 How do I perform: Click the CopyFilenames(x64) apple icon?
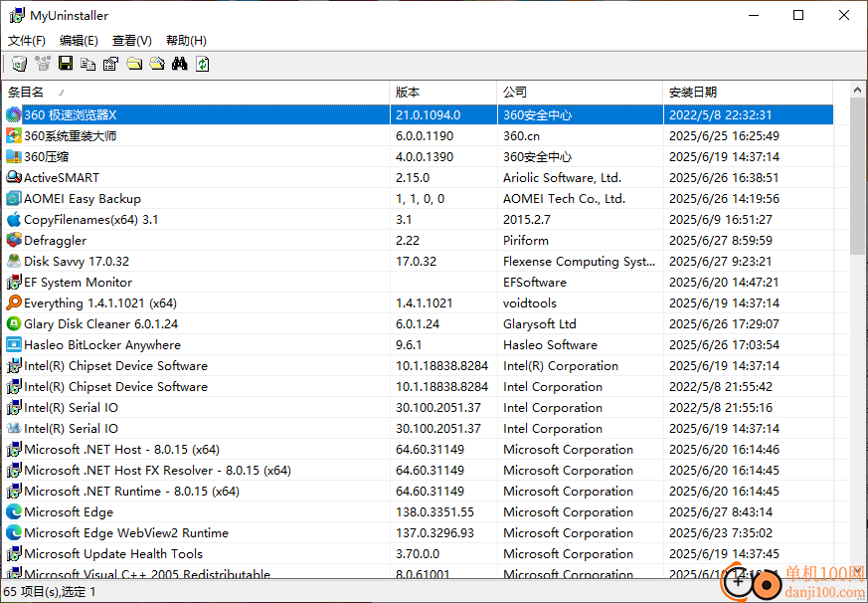pos(13,220)
